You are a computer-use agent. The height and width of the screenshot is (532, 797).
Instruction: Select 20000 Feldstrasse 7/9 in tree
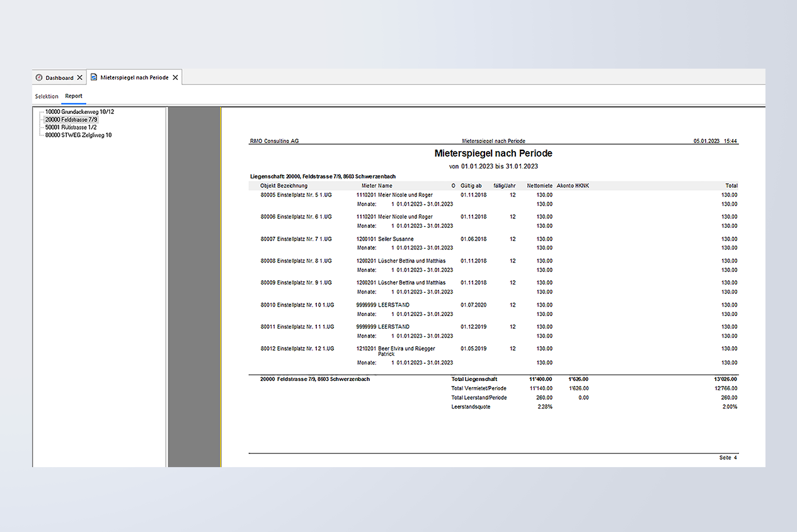coord(71,120)
